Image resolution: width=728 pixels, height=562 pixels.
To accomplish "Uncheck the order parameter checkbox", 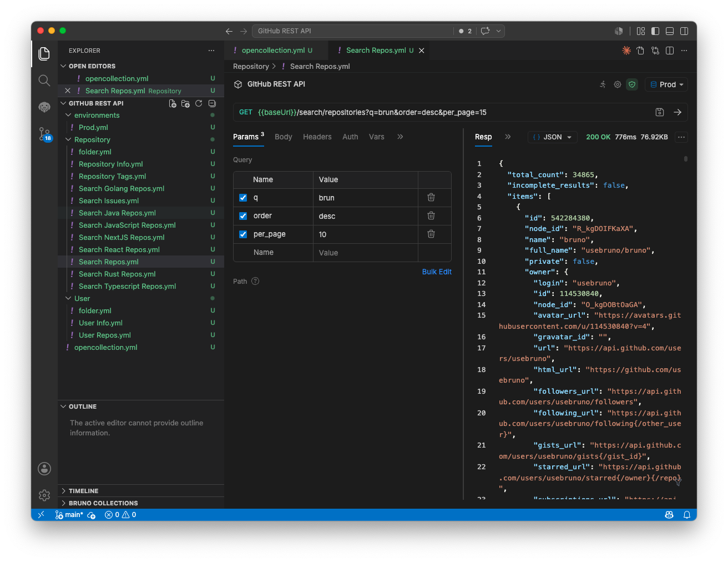I will click(x=243, y=216).
